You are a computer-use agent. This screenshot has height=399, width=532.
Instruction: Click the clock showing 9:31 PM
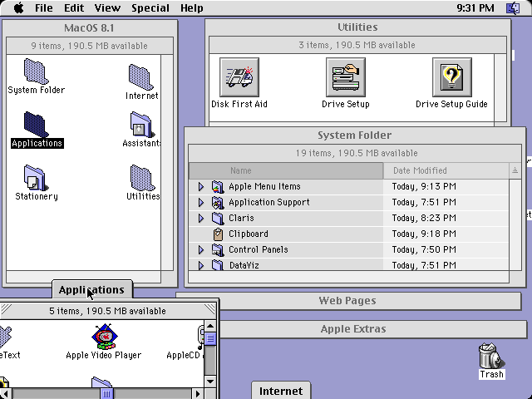point(475,7)
